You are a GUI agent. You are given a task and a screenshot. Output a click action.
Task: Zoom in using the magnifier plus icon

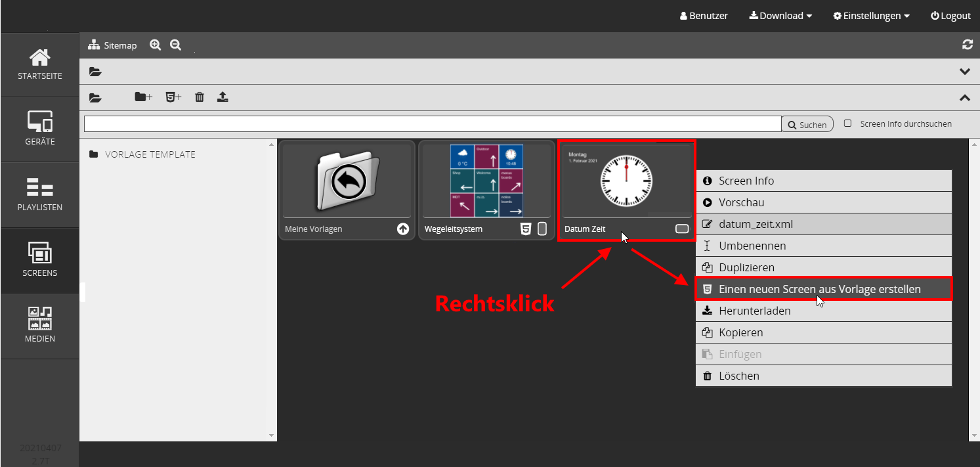click(156, 45)
